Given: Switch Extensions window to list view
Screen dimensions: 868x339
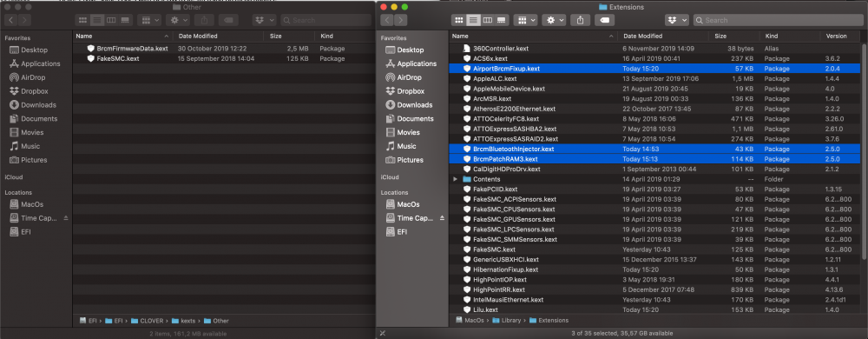Looking at the screenshot, I should (x=473, y=20).
